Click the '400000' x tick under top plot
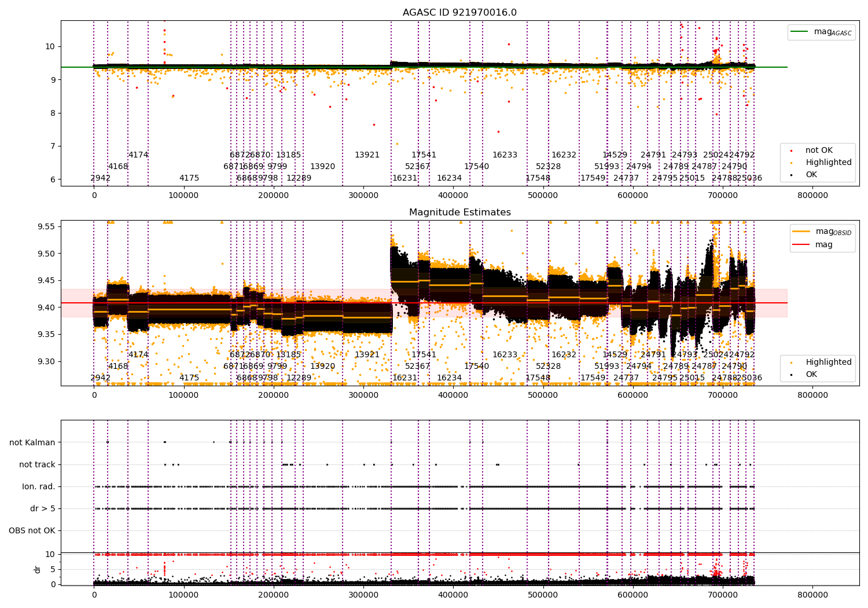 coord(453,196)
